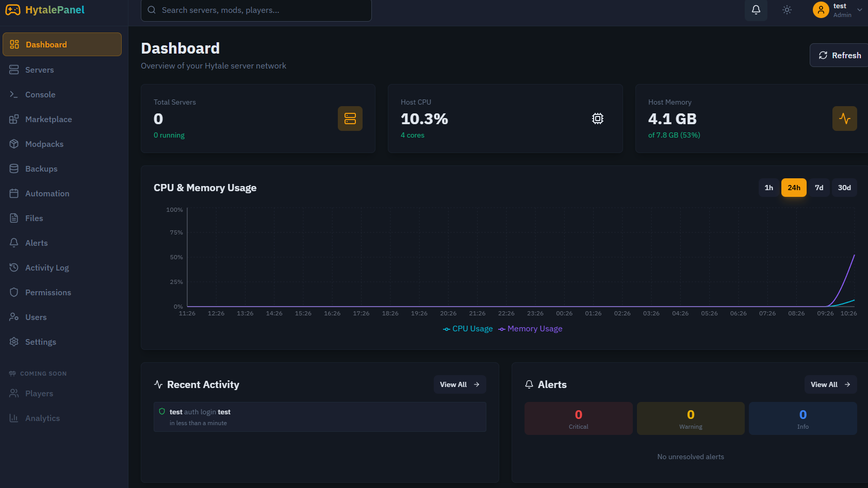
Task: Expand all alerts via View All
Action: [830, 384]
